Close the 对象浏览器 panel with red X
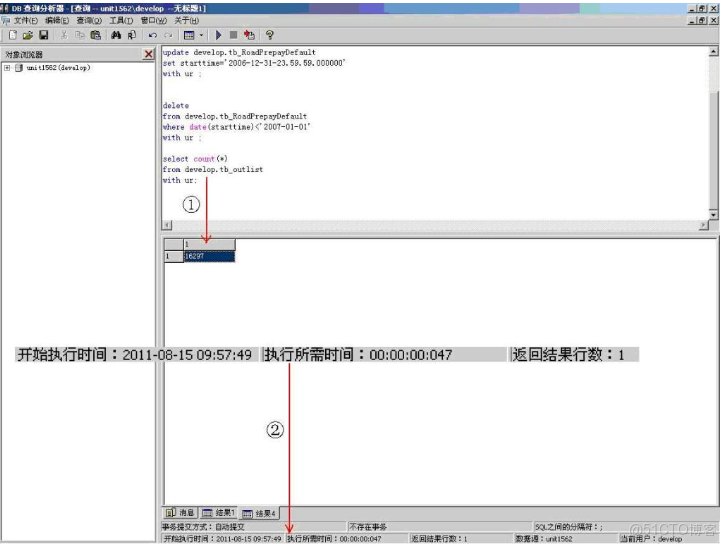Screen dimensions: 727x547 (148, 54)
